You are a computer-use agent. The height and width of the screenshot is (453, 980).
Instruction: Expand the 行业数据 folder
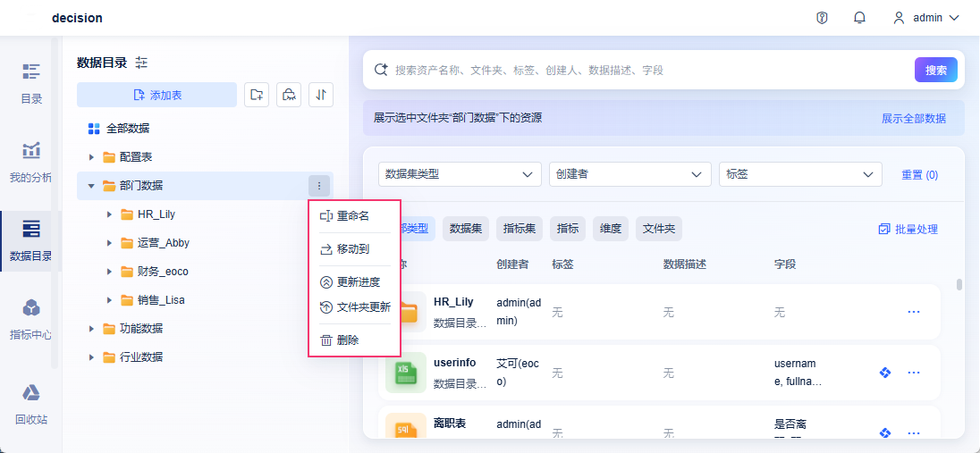point(91,357)
